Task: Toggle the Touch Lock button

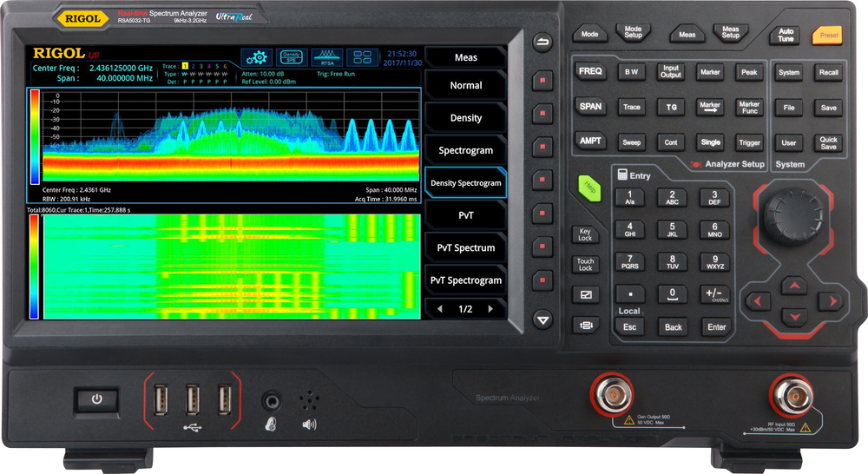Action: tap(585, 265)
